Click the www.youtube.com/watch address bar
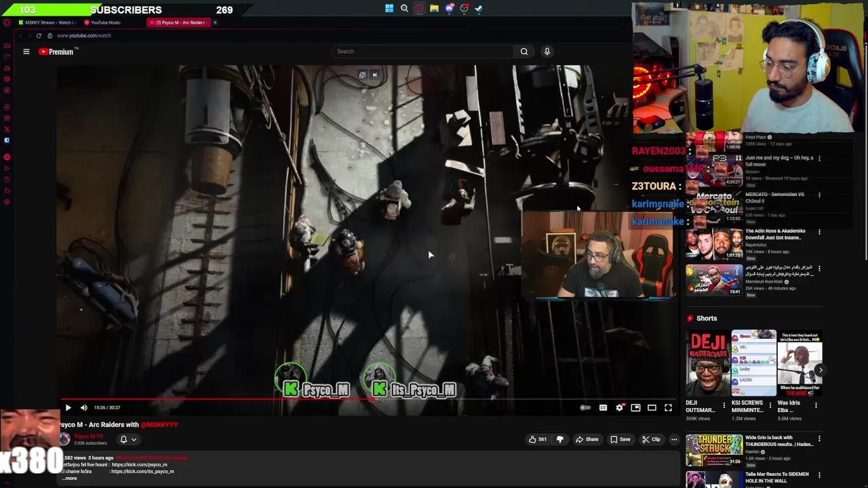Image resolution: width=868 pixels, height=488 pixels. tap(84, 35)
